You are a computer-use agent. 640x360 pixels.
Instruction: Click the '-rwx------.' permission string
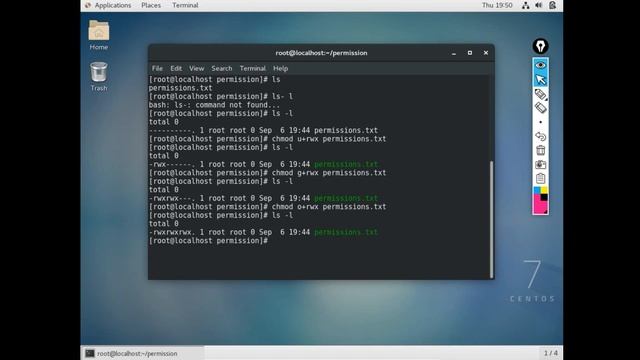(172, 164)
